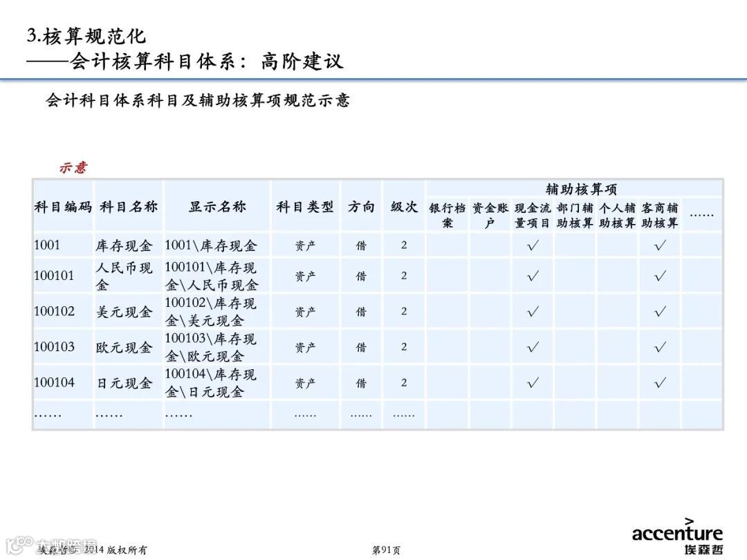Click '资产' type in the 100102 row
Image resolution: width=747 pixels, height=560 pixels.
click(x=305, y=312)
